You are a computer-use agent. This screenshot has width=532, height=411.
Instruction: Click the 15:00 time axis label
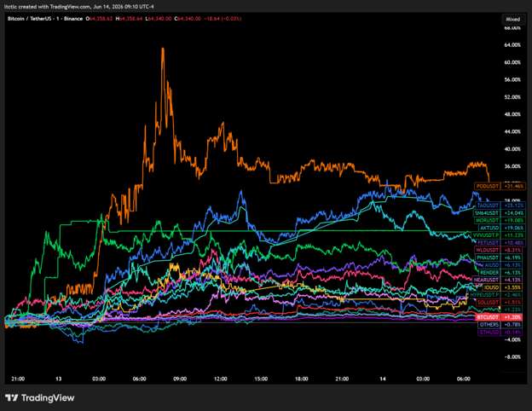(x=261, y=379)
